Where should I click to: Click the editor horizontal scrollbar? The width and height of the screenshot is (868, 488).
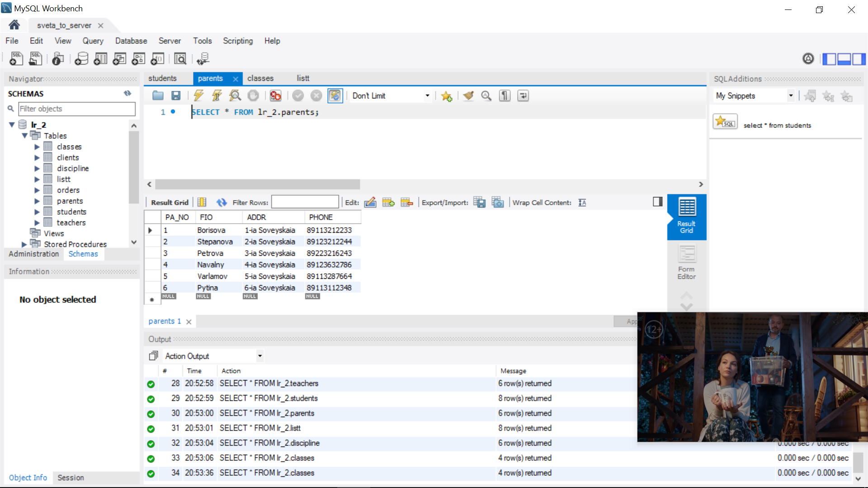pyautogui.click(x=258, y=184)
